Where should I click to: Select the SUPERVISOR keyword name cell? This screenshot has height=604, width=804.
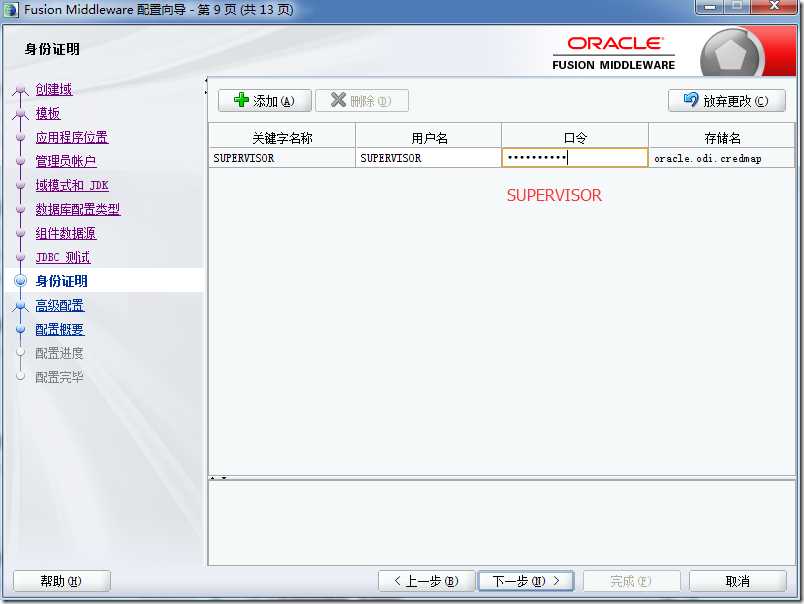(x=282, y=158)
